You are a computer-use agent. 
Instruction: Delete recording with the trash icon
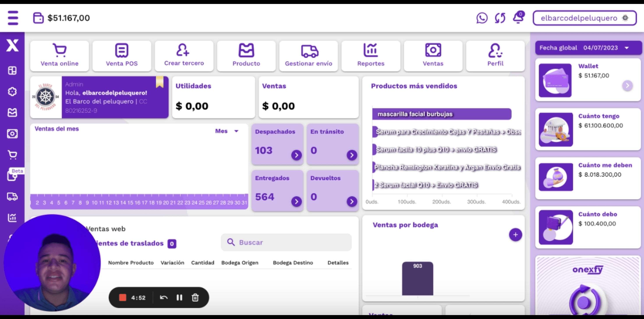point(195,298)
